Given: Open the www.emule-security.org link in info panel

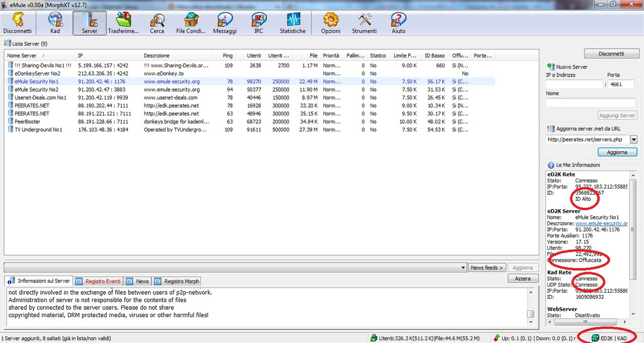Looking at the screenshot, I should click(x=601, y=223).
